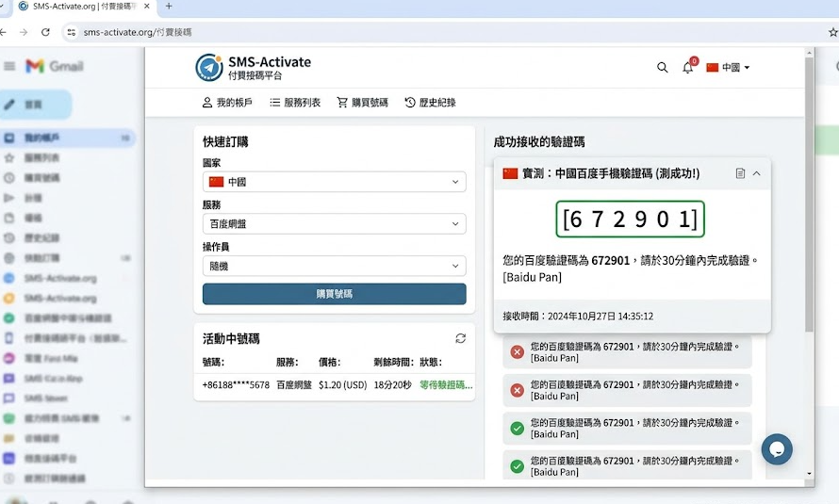Collapse the 中國百度手機驗證碼 card
839x504 pixels.
click(757, 173)
